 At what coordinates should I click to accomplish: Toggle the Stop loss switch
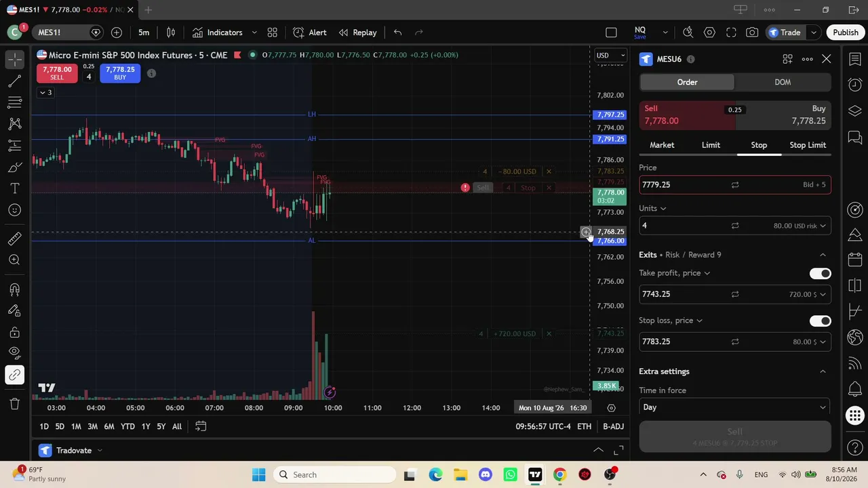tap(820, 321)
